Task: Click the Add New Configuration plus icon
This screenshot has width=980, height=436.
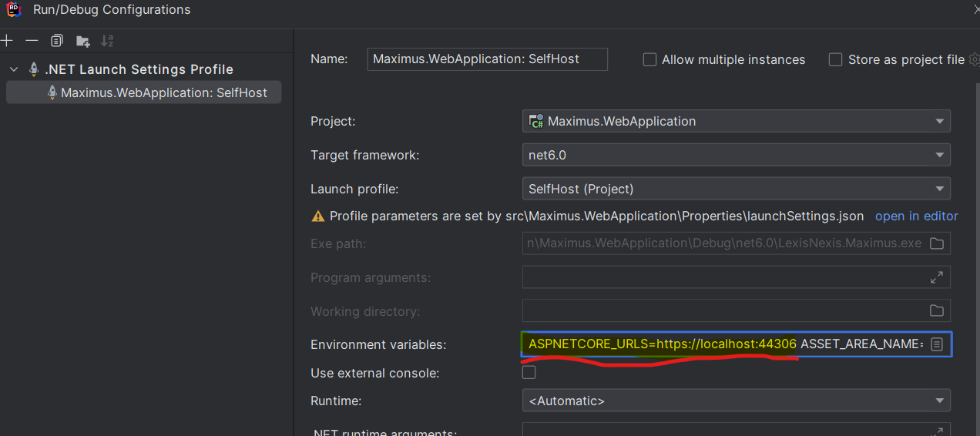Action: [7, 40]
